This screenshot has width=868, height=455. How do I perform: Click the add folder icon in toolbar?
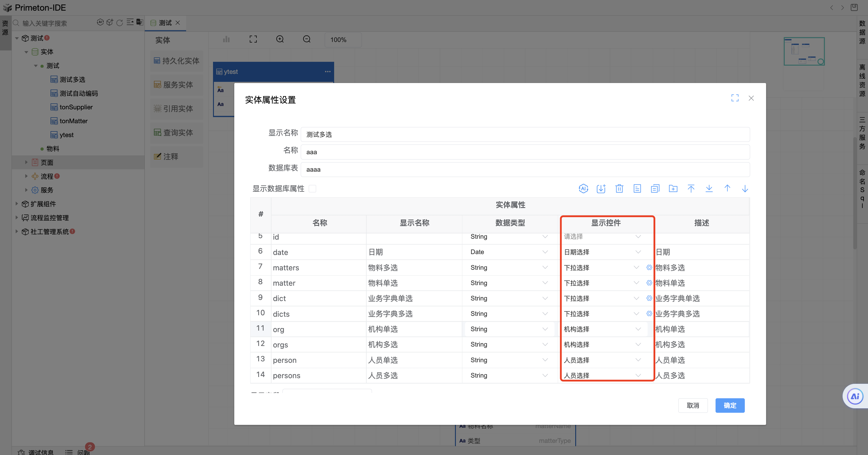point(673,189)
